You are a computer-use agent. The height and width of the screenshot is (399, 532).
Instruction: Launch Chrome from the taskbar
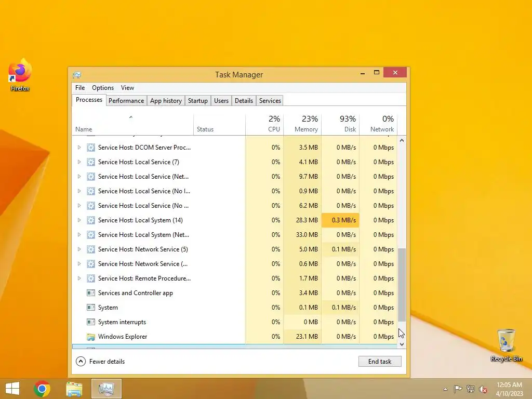click(x=42, y=389)
